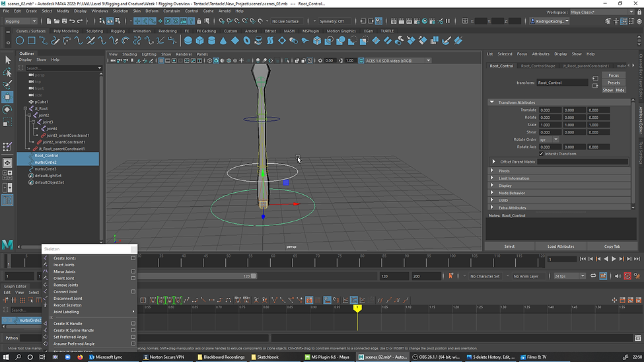The height and width of the screenshot is (362, 644).
Task: Toggle loop playback icon
Action: 593,276
